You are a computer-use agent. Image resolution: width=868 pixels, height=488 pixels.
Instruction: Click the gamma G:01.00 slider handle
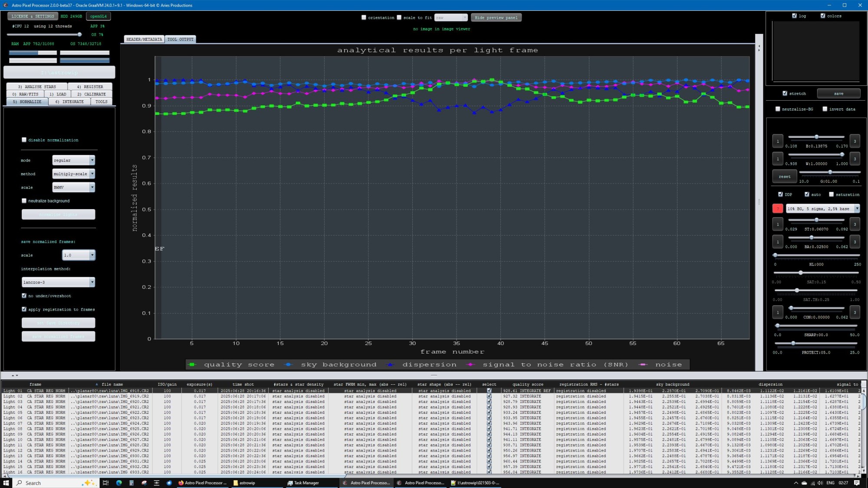tap(830, 172)
